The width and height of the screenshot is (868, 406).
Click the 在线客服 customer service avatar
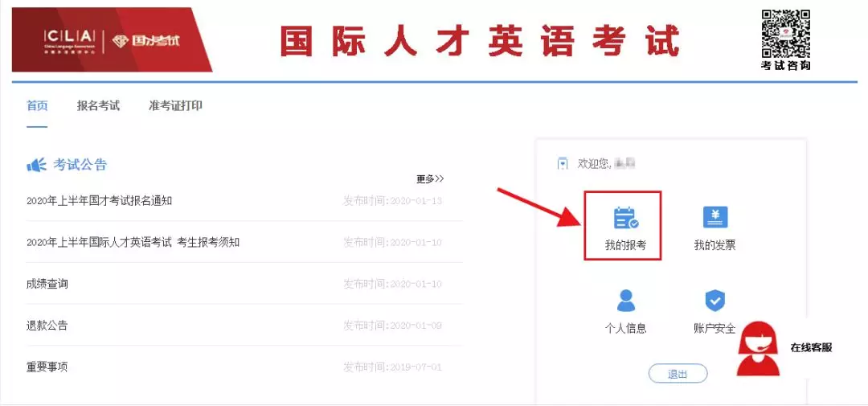point(757,348)
